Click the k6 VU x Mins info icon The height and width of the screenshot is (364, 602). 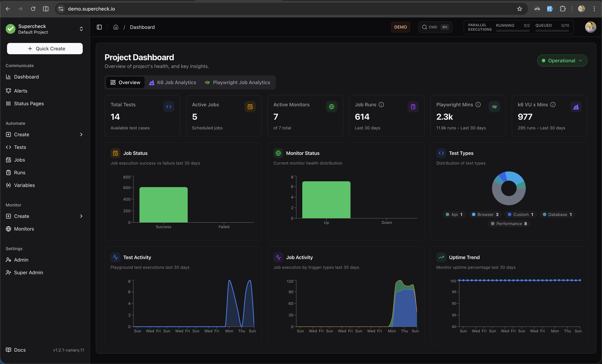pyautogui.click(x=553, y=105)
